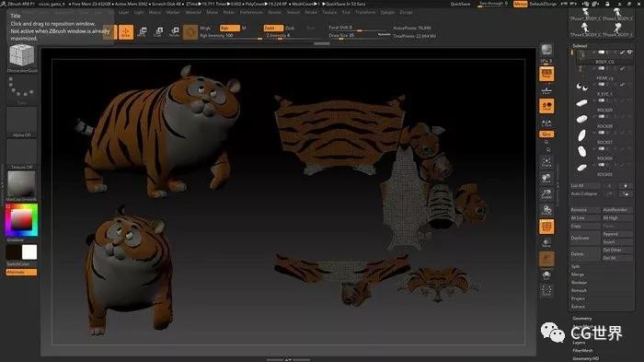Click the round gizmo sphere icon in shelf
Viewport: 644px width, 362px height.
tap(190, 32)
